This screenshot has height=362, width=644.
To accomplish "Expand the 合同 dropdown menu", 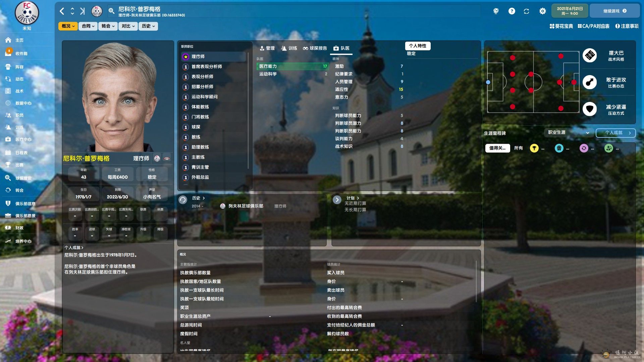I will pos(88,26).
